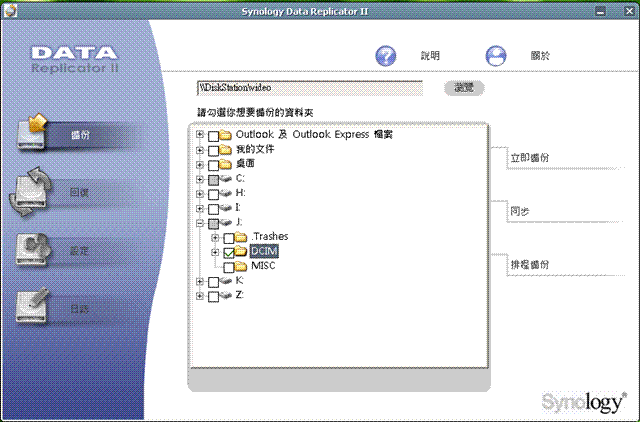640x422 pixels.
Task: Check the MISC folder checkbox
Action: (x=229, y=268)
